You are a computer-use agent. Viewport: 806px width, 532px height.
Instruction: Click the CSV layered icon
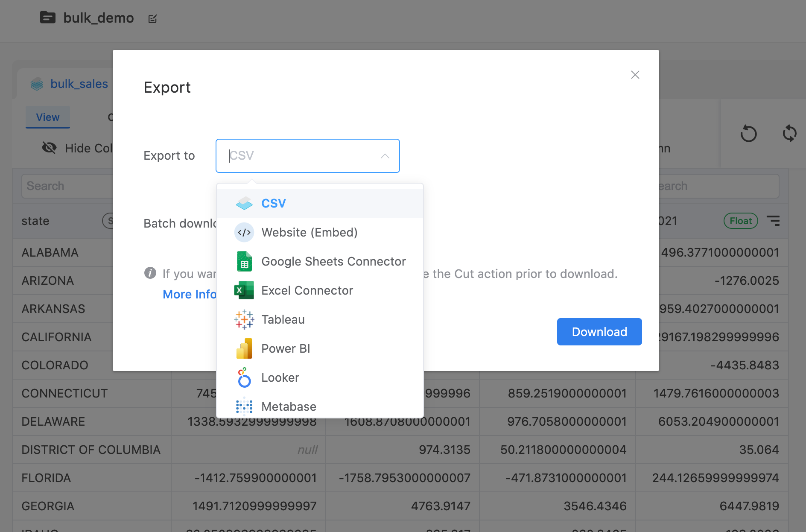244,203
